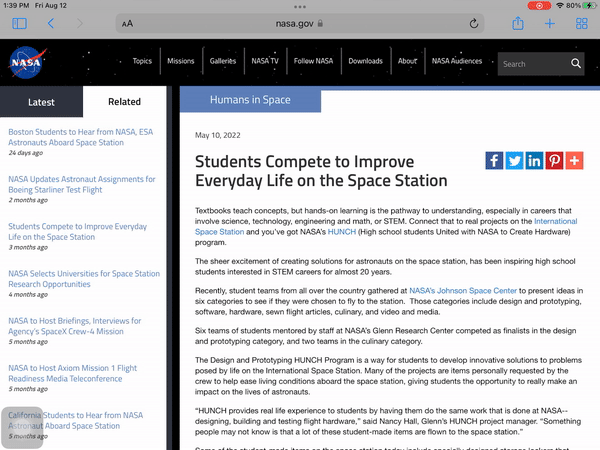This screenshot has width=600, height=450.
Task: Reload the nasa.gov page
Action: coord(474,24)
